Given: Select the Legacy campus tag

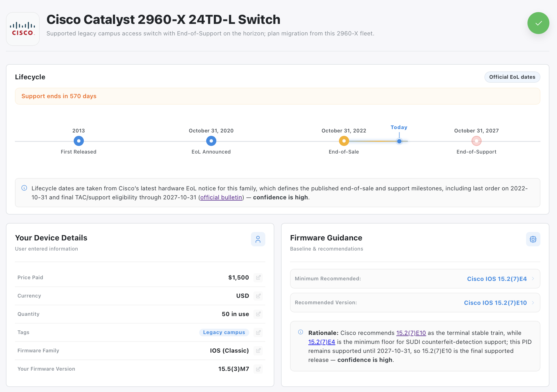Looking at the screenshot, I should pyautogui.click(x=224, y=332).
